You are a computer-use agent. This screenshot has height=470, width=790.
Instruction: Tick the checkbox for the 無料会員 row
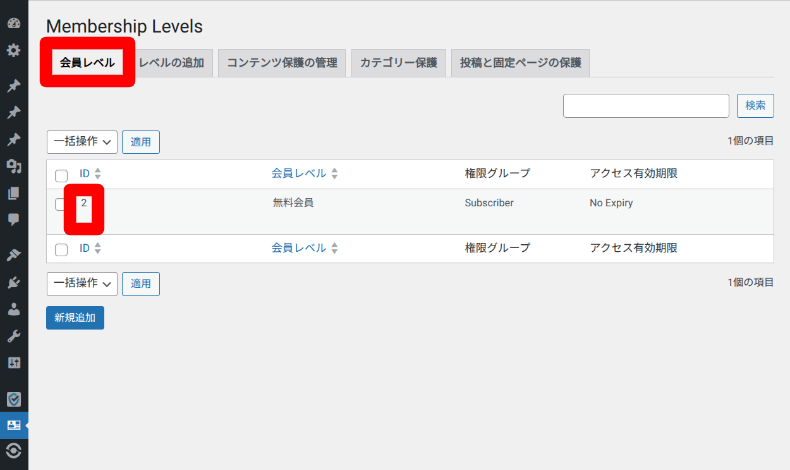click(x=59, y=204)
